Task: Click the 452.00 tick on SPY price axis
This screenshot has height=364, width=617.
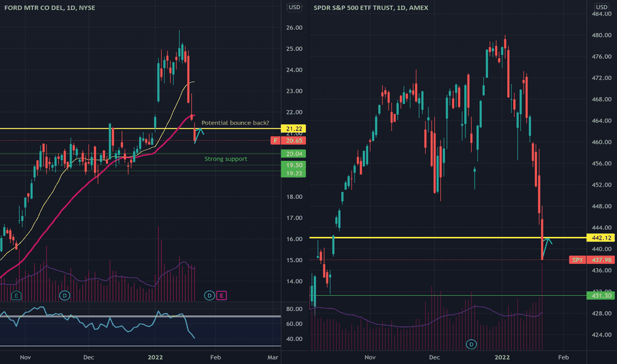Action: pyautogui.click(x=602, y=185)
